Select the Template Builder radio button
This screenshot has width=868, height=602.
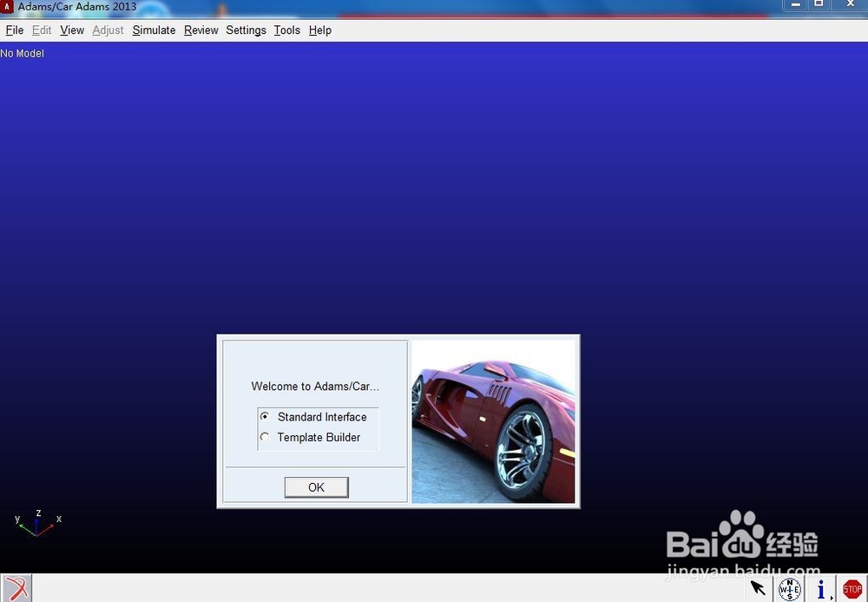click(265, 437)
